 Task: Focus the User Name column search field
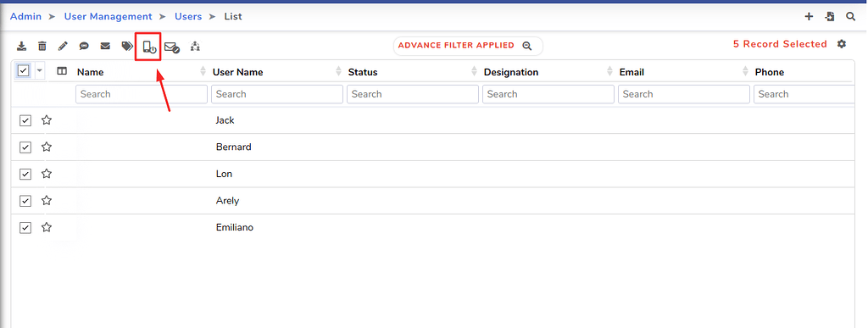tap(277, 94)
